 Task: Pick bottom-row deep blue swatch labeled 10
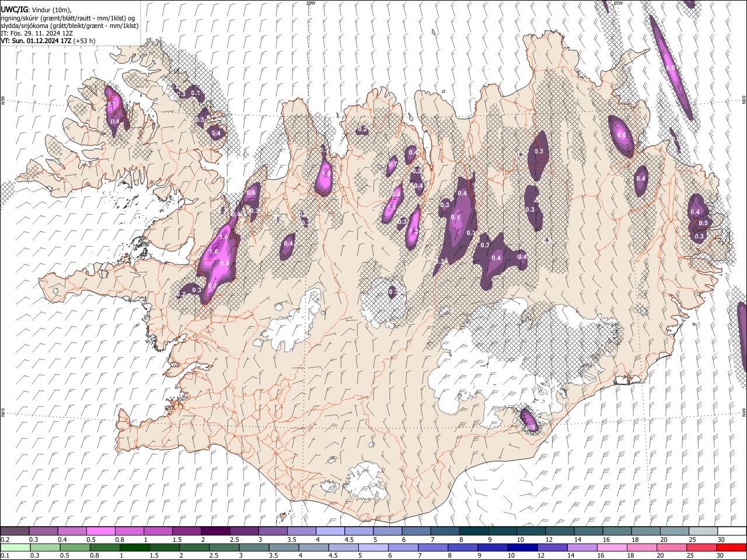(x=522, y=547)
